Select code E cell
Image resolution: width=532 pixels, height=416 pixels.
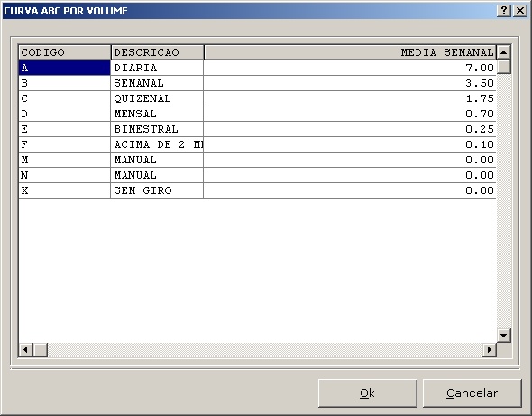(x=64, y=129)
